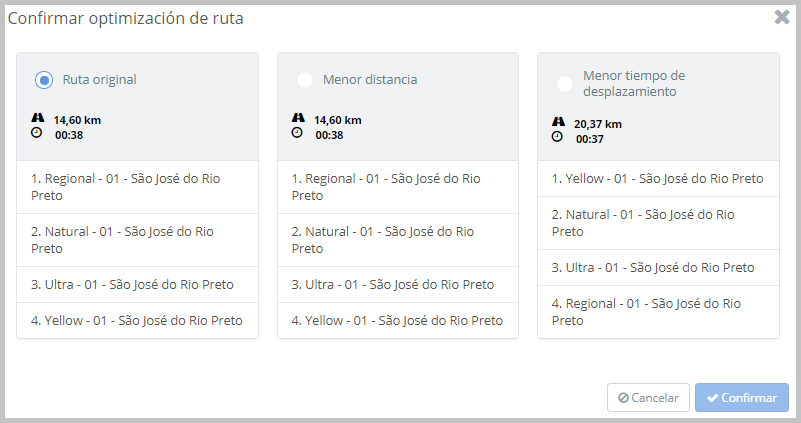Viewport: 801px width, 423px height.
Task: Close the route optimization dialog
Action: point(782,17)
